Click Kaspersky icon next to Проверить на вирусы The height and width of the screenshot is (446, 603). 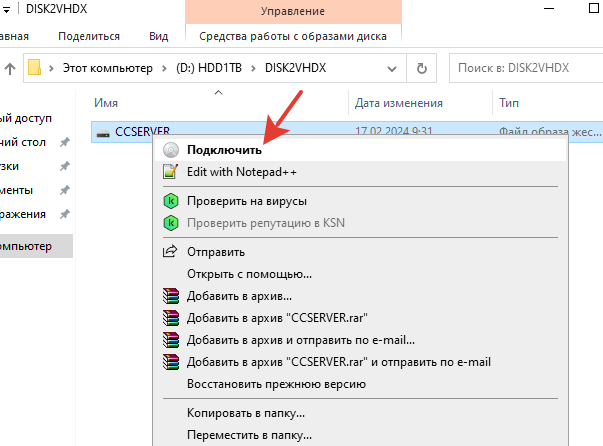click(x=171, y=201)
